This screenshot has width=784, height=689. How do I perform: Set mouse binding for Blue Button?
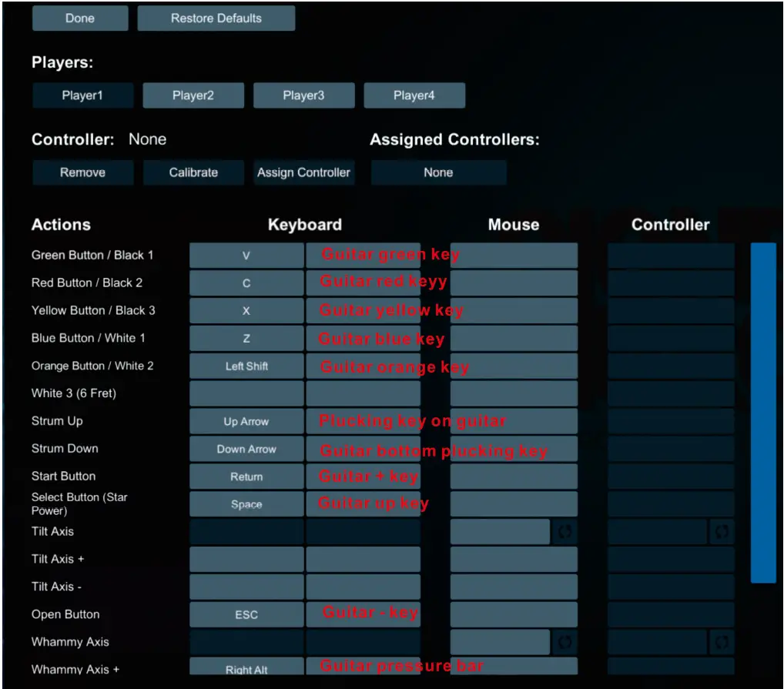[x=514, y=338]
